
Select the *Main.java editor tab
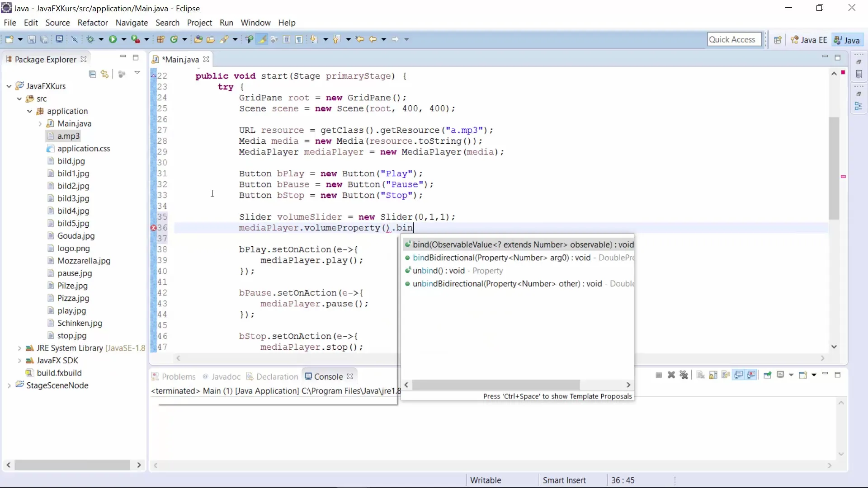tap(180, 59)
